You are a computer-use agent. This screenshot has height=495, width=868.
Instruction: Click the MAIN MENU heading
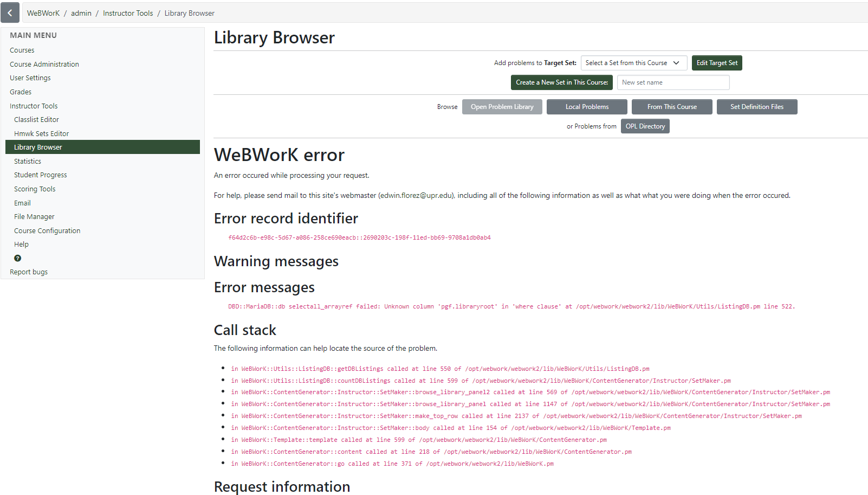33,35
